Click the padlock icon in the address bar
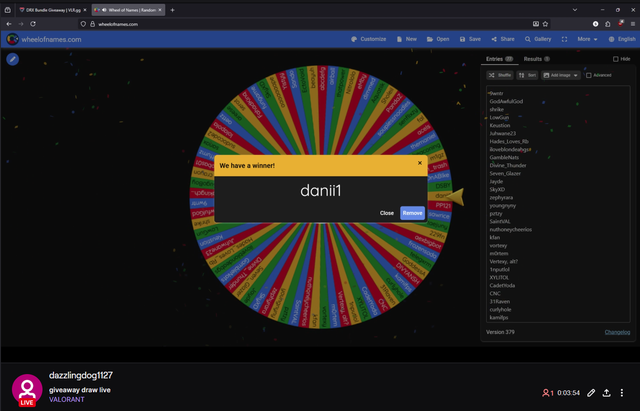This screenshot has width=640, height=411. [x=93, y=24]
